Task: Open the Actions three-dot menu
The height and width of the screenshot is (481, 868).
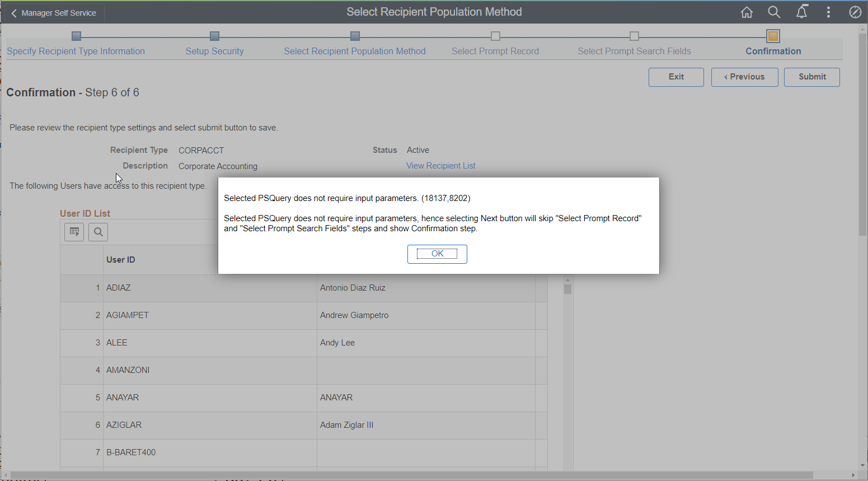Action: (x=828, y=12)
